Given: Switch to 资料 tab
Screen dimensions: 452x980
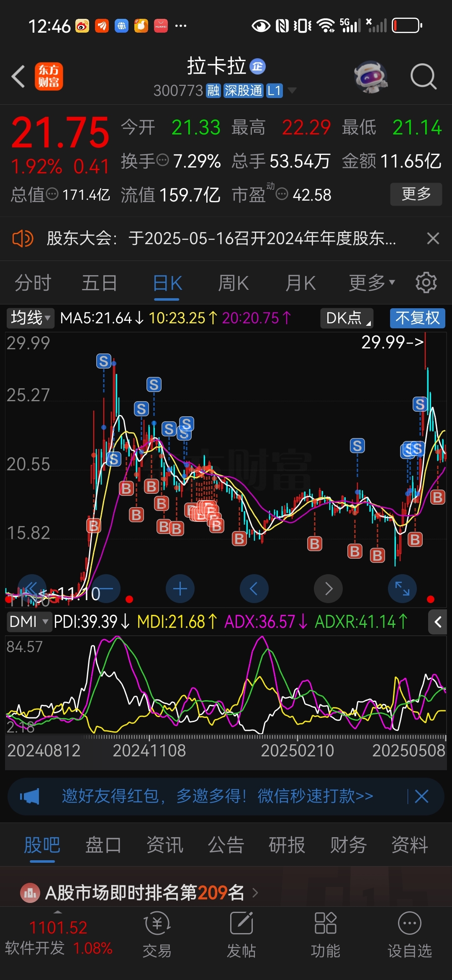Looking at the screenshot, I should coord(410,845).
